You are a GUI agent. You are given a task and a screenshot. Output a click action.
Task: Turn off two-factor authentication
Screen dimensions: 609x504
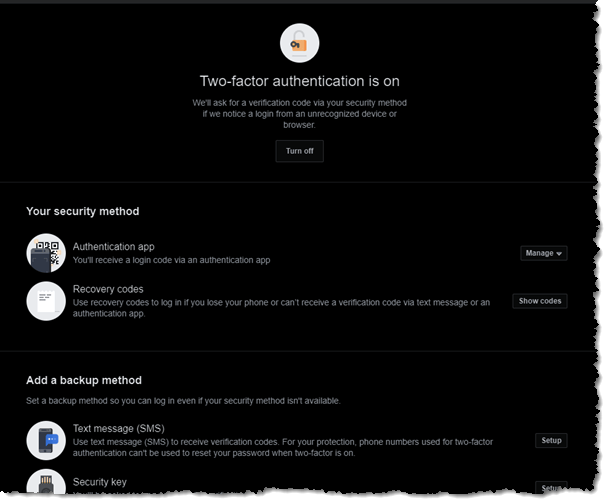300,151
